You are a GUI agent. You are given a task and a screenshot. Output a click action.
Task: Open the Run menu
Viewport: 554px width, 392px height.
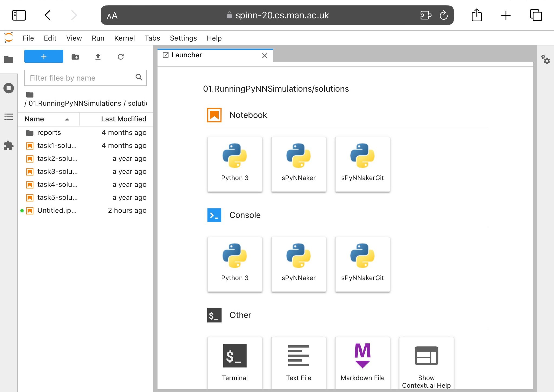pos(98,38)
